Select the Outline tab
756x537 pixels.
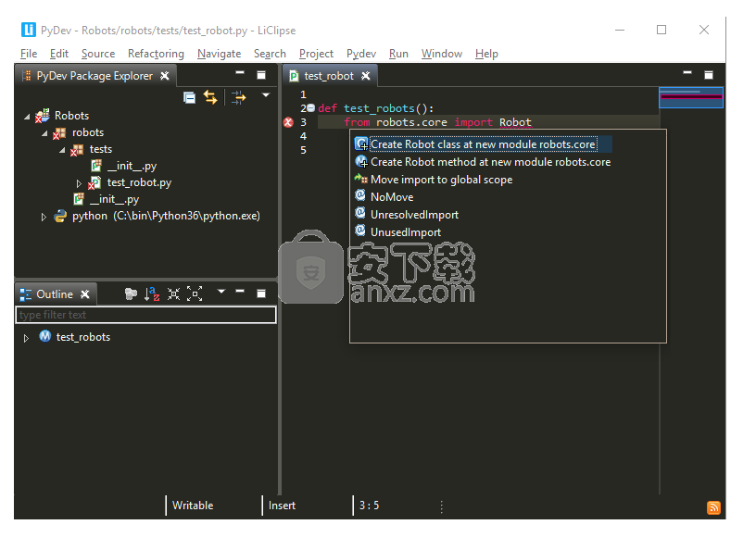55,294
